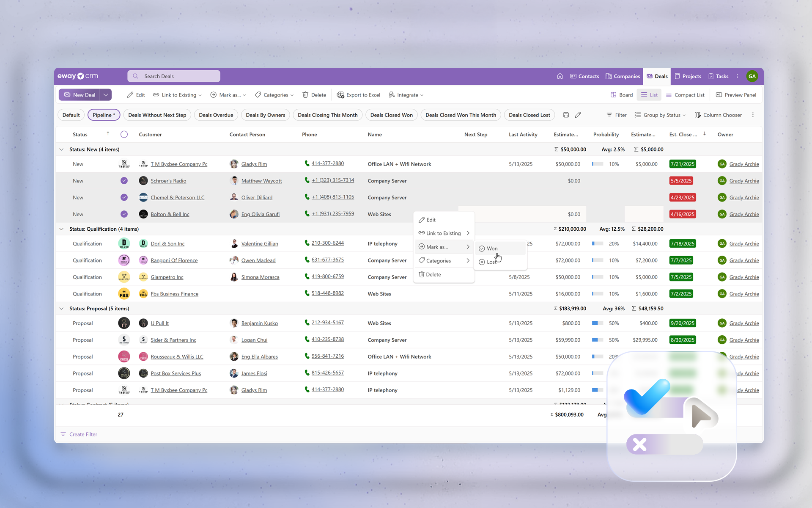Export the list to Excel
Screen dimensions: 812x508
[x=359, y=95]
